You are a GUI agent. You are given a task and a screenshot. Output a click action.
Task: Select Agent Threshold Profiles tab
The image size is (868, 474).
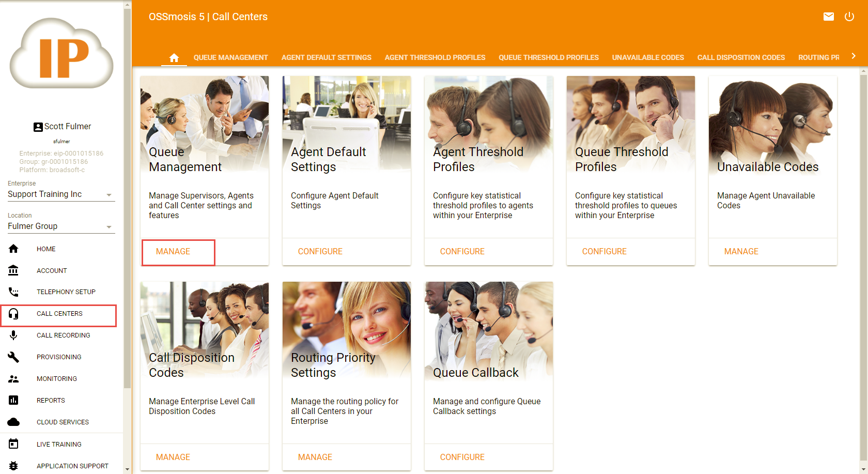click(x=435, y=57)
